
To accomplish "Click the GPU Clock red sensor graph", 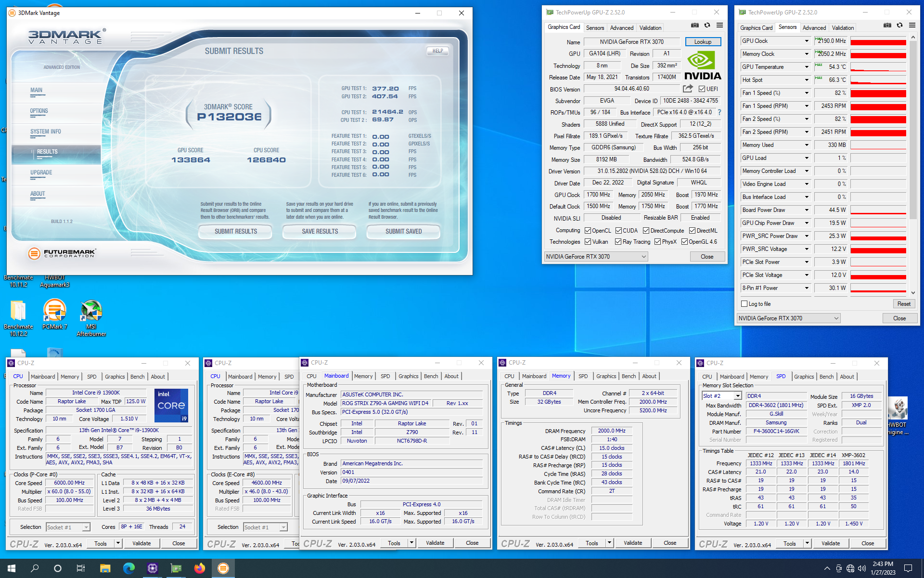I will 878,41.
